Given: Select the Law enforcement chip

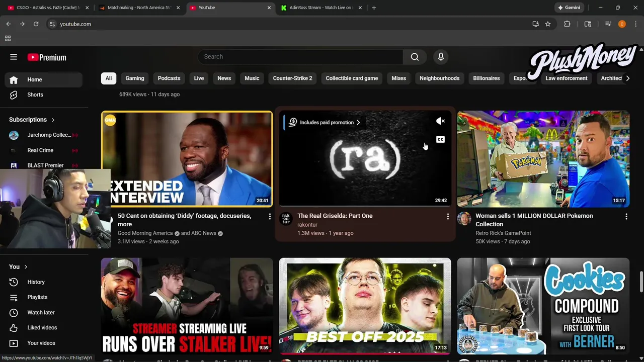Looking at the screenshot, I should (567, 78).
